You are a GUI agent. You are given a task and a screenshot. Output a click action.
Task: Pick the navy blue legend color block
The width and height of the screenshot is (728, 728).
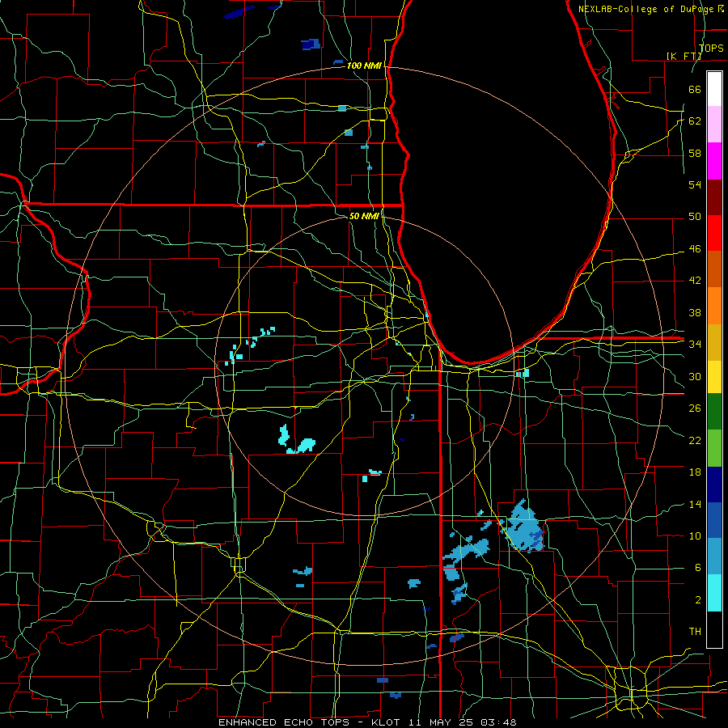pos(714,485)
